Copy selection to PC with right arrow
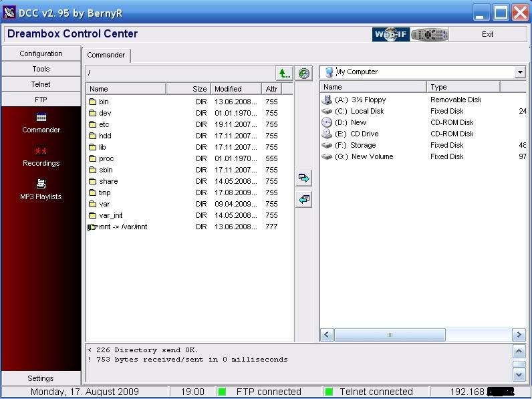The height and width of the screenshot is (399, 532). 303,178
